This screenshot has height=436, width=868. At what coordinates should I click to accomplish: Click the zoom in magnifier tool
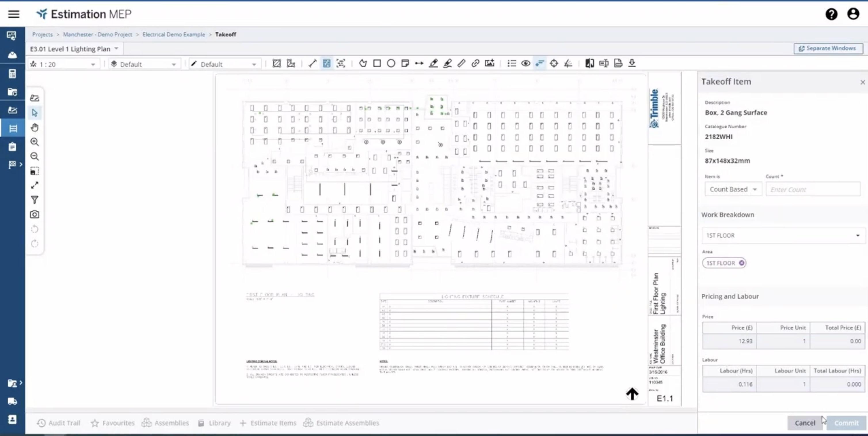click(x=34, y=142)
